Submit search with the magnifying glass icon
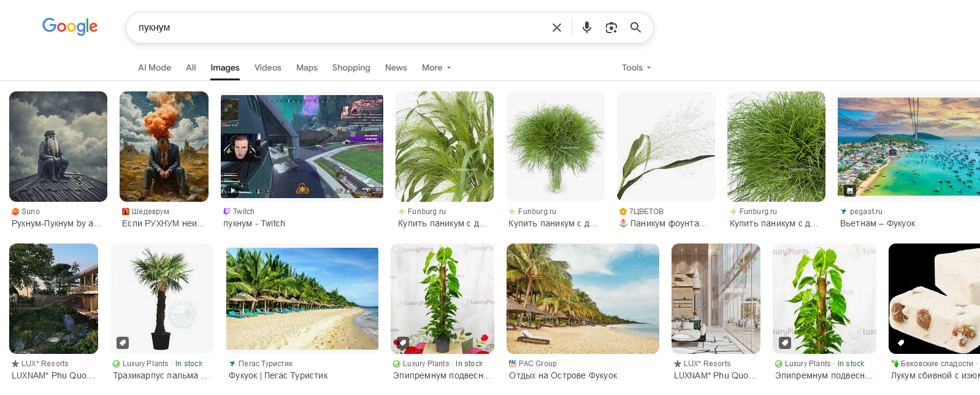 pos(635,28)
